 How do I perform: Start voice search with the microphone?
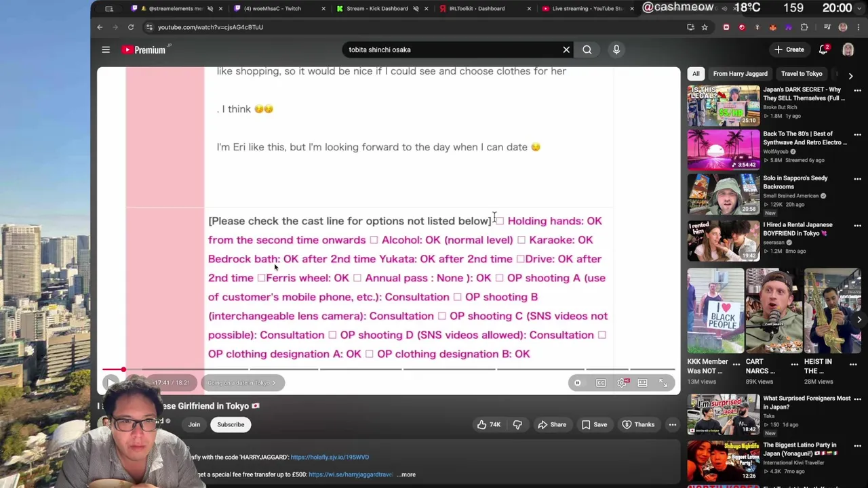(616, 49)
